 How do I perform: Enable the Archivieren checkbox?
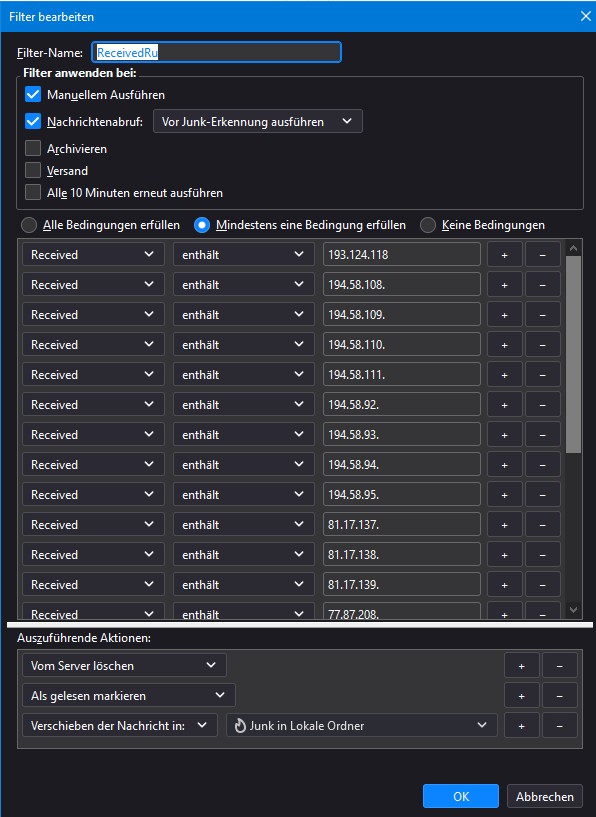coord(33,148)
